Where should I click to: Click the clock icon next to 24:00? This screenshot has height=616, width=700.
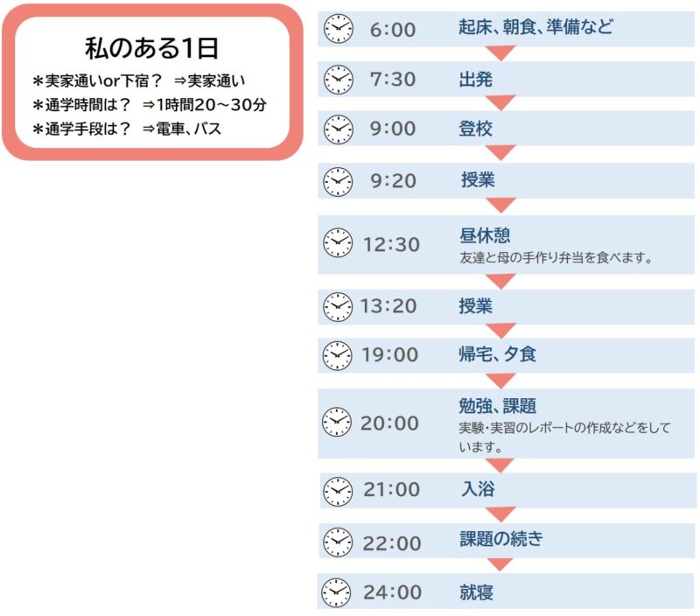click(336, 592)
